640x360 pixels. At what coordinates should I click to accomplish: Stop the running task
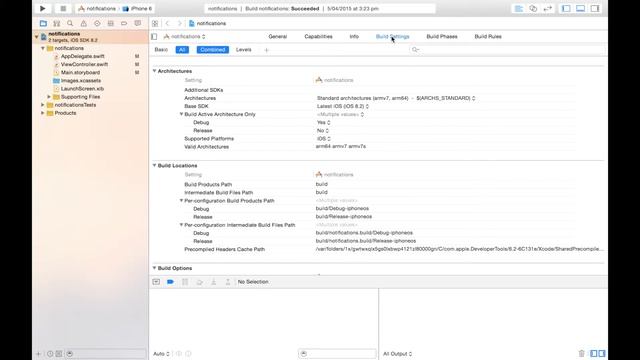tap(63, 8)
